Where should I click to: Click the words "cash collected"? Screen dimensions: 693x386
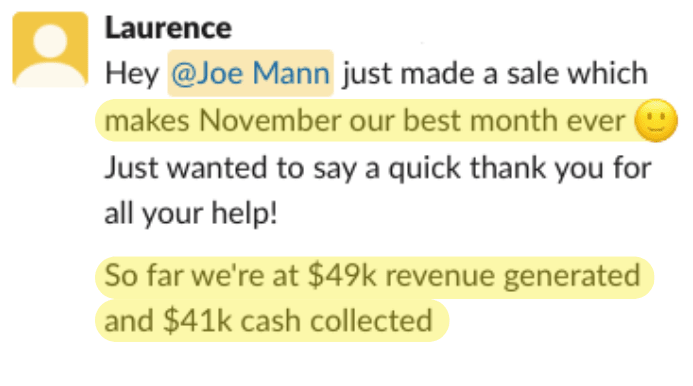click(x=336, y=321)
